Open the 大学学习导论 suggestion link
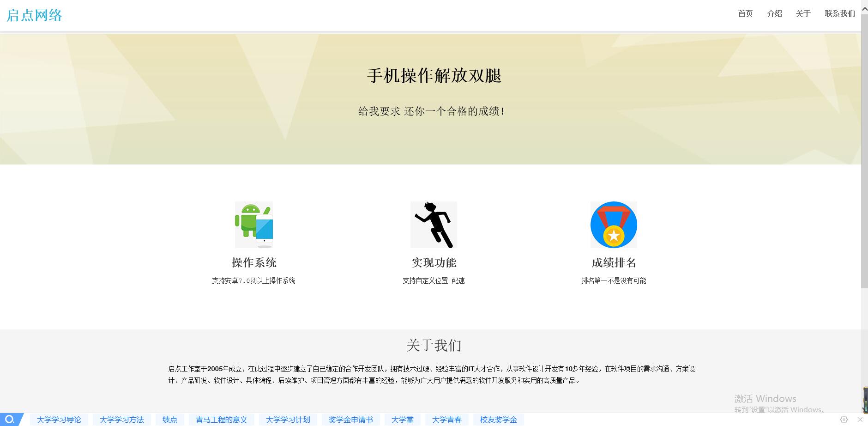This screenshot has height=426, width=868. [59, 420]
